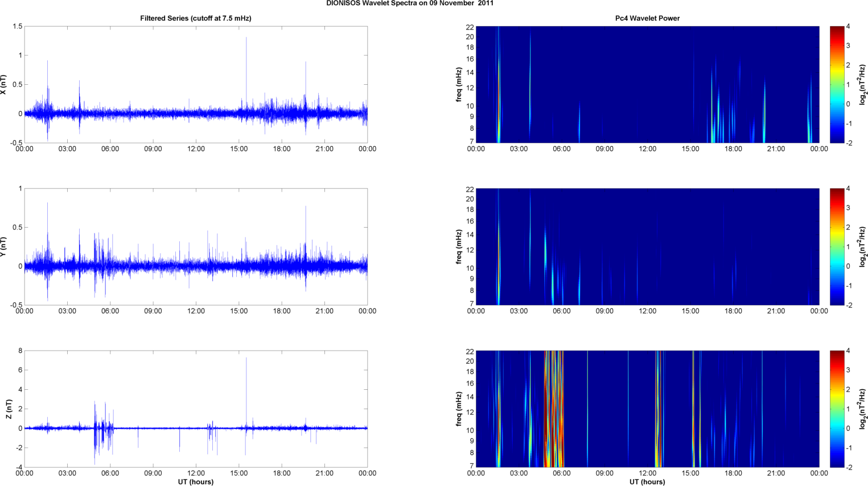Screen dimensions: 868x486
Task: Click the Y component Pc4 wavelet spectrogram
Action: [647, 247]
